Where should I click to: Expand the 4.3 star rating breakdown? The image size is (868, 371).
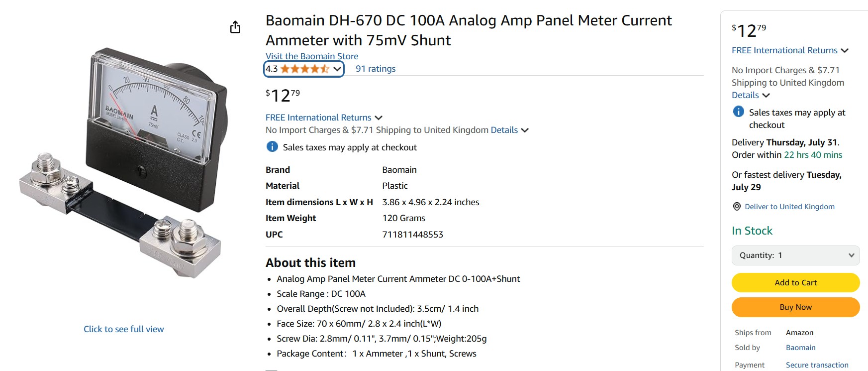click(x=337, y=69)
